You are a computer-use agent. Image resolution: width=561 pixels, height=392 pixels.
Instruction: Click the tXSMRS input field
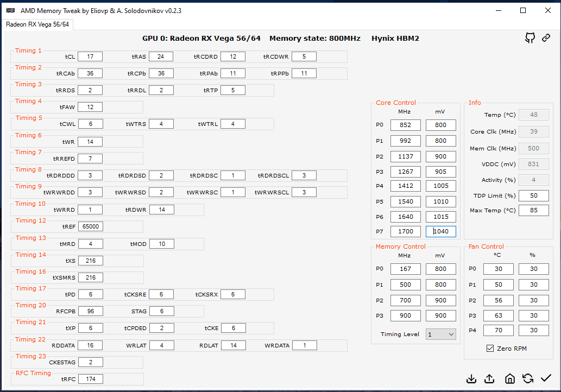pos(91,277)
